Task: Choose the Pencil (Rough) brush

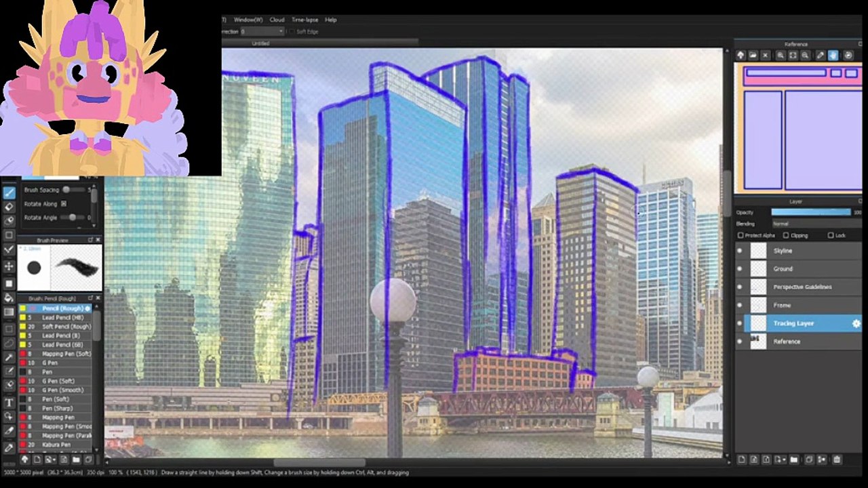Action: coord(56,308)
